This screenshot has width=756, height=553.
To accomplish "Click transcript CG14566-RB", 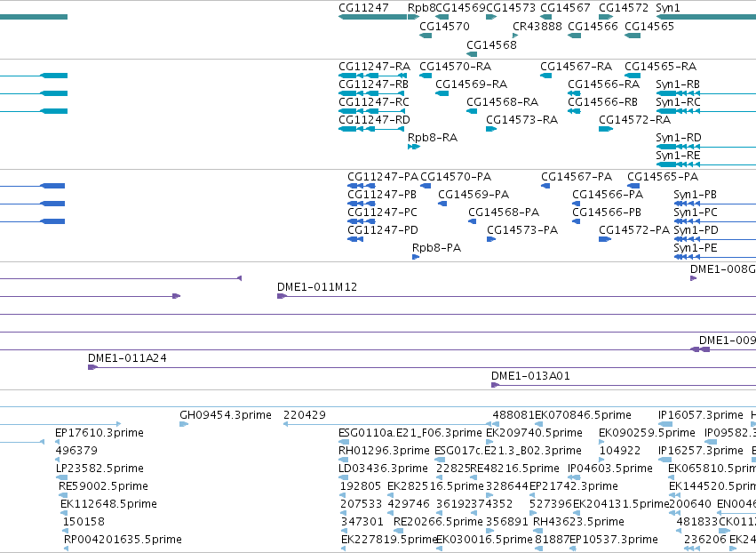I will 602,102.
